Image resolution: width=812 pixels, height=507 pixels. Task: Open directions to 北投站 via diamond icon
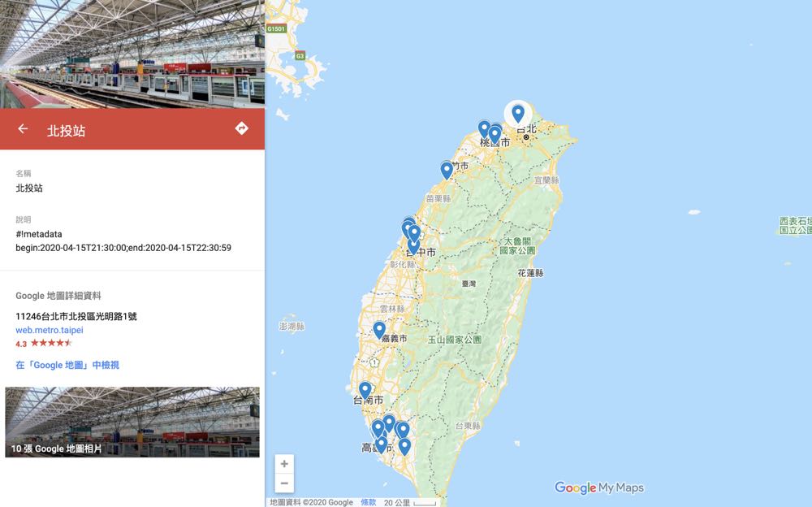(x=241, y=128)
